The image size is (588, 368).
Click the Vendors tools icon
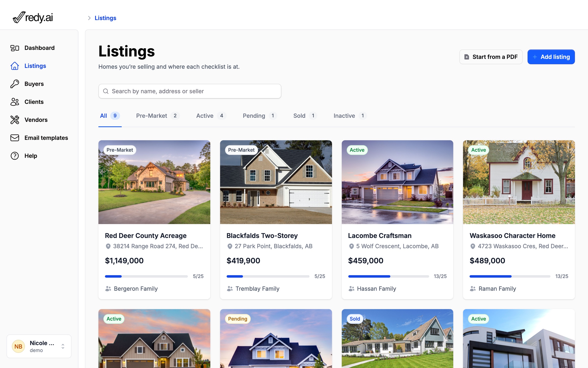(15, 120)
